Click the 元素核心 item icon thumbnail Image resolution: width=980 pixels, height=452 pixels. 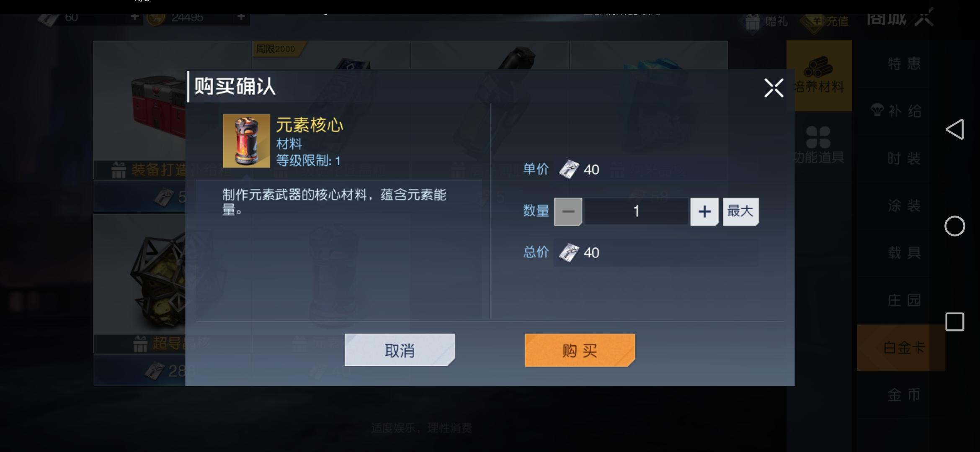click(x=246, y=141)
